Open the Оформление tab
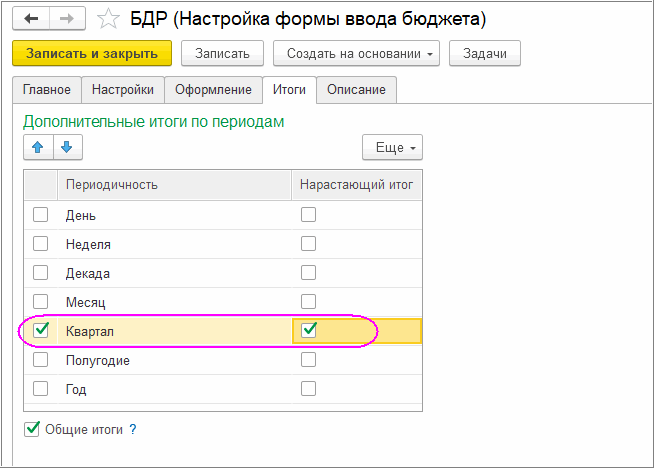654x468 pixels. [213, 90]
